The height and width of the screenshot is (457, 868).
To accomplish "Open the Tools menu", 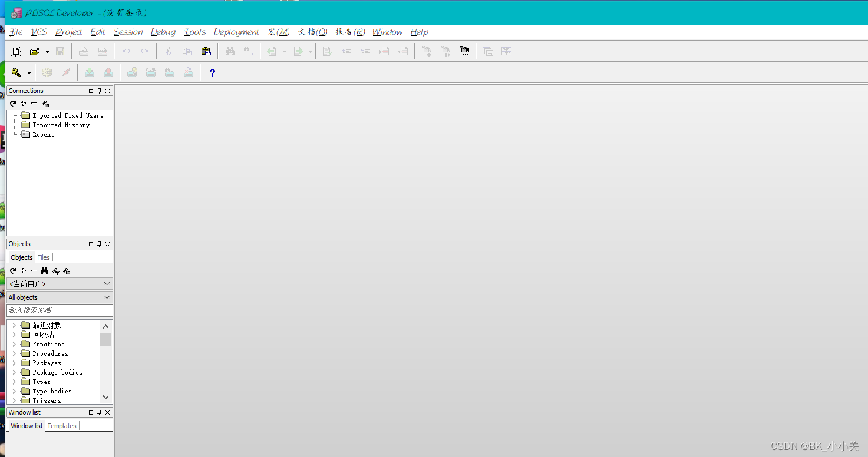I will (x=194, y=32).
